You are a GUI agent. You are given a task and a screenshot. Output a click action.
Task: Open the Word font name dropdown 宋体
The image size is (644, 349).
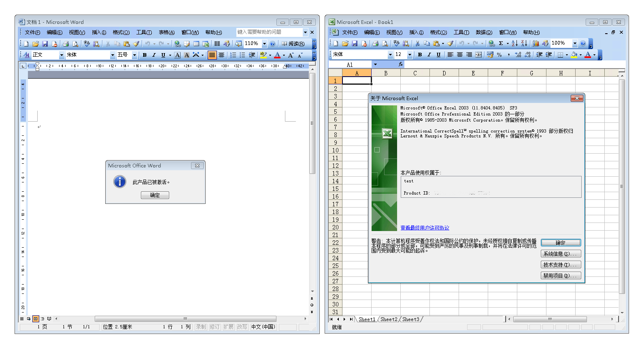(113, 55)
